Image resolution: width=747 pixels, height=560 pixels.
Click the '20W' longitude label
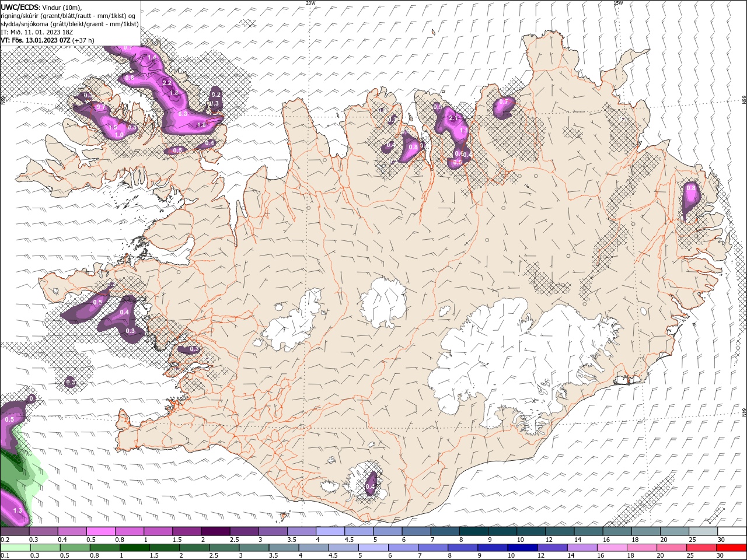(x=310, y=2)
